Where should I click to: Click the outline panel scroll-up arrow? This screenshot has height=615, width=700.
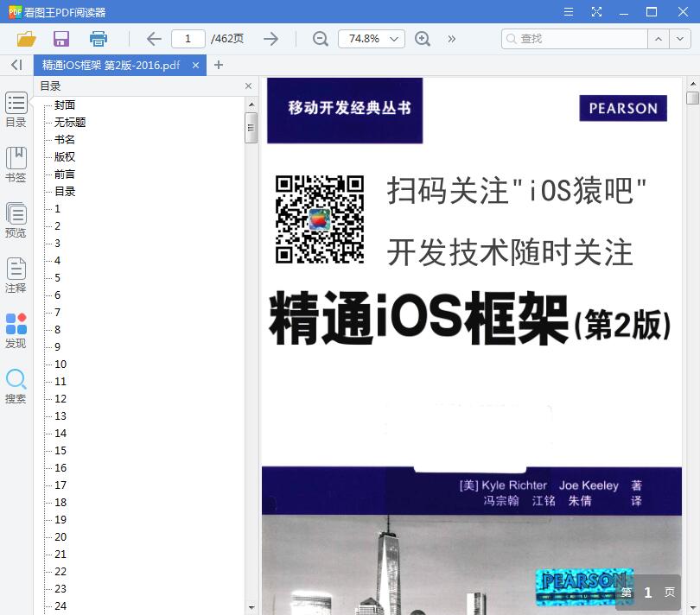click(251, 105)
